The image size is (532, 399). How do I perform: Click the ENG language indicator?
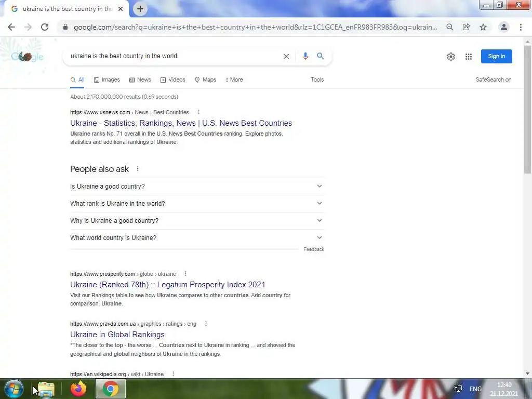coord(475,389)
